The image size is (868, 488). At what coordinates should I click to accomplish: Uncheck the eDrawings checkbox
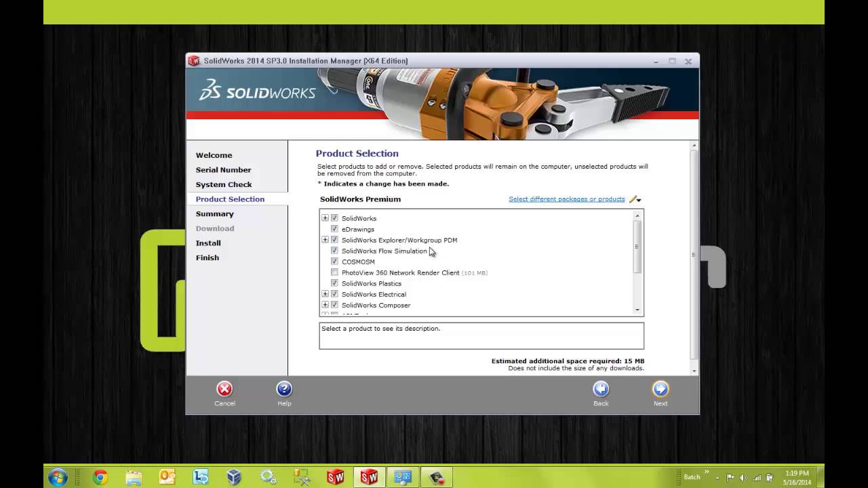click(334, 229)
